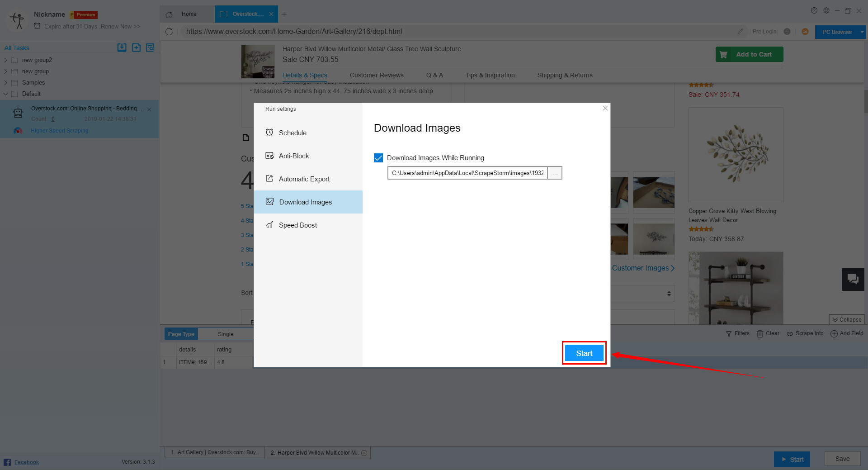
Task: Click the PC Browser button
Action: click(837, 32)
